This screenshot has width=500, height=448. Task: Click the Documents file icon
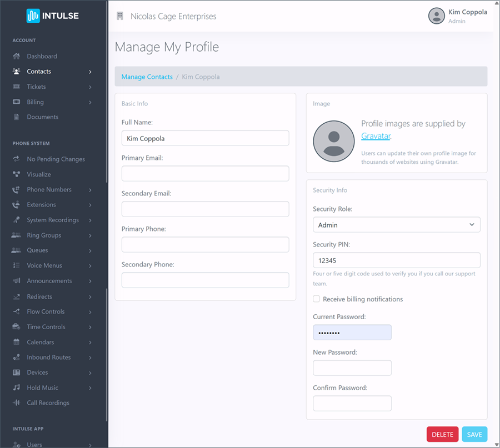tap(16, 117)
